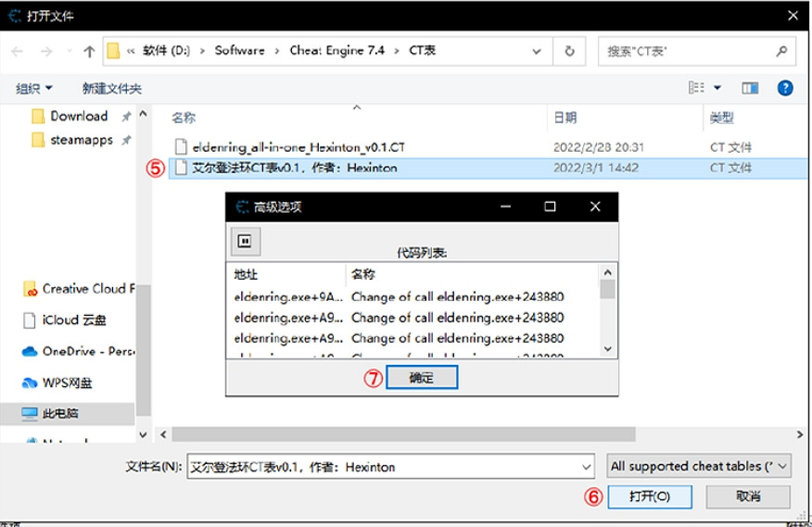Screen dimensions: 812x527
Task: Open the 组织 menu
Action: click(x=33, y=89)
